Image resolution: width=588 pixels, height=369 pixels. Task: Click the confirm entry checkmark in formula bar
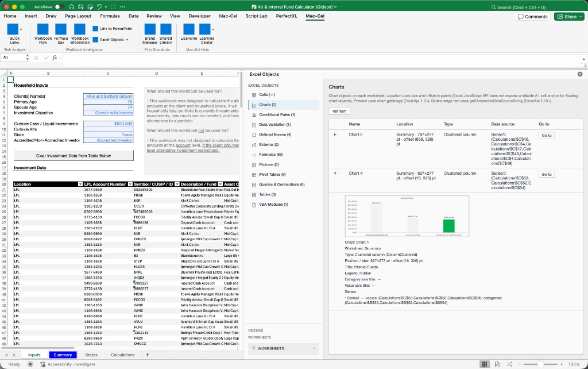pyautogui.click(x=46, y=58)
